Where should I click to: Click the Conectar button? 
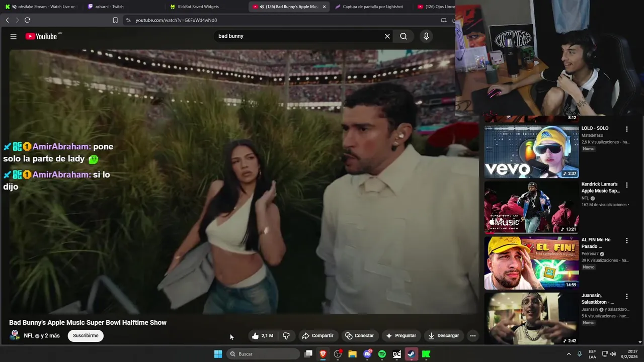(x=359, y=335)
